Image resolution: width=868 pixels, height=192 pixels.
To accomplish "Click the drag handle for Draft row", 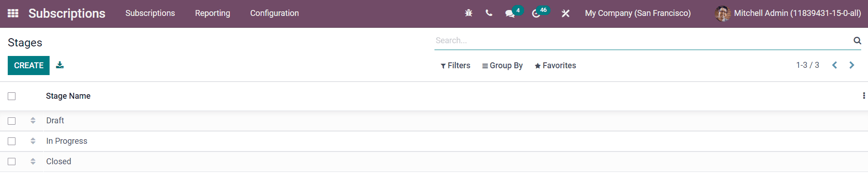I will click(33, 121).
